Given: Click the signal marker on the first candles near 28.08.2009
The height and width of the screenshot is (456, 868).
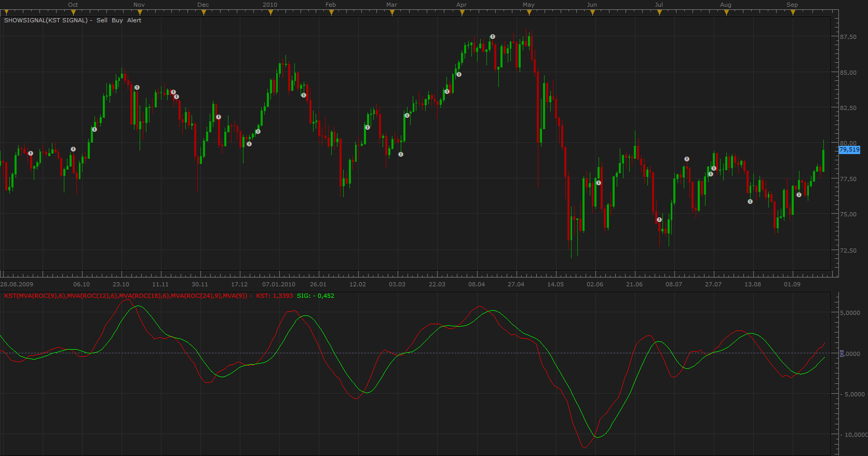Looking at the screenshot, I should (x=31, y=154).
